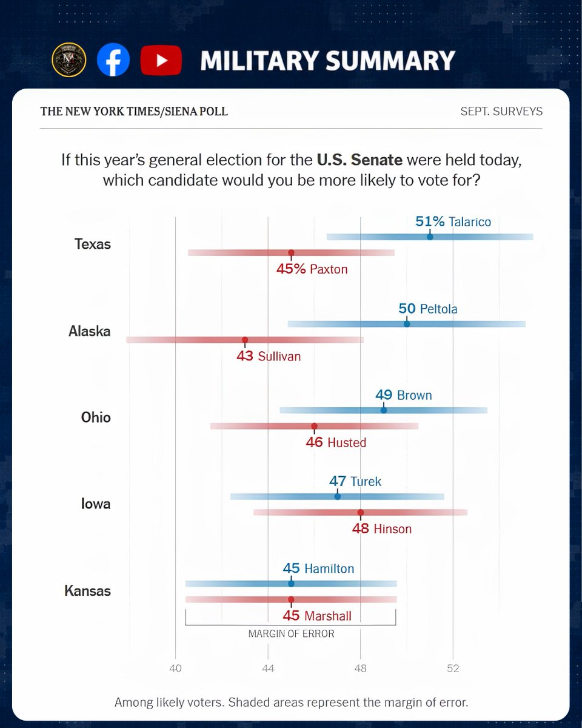The image size is (582, 728).
Task: Click the Talarico 51% blue data point
Action: click(x=430, y=237)
